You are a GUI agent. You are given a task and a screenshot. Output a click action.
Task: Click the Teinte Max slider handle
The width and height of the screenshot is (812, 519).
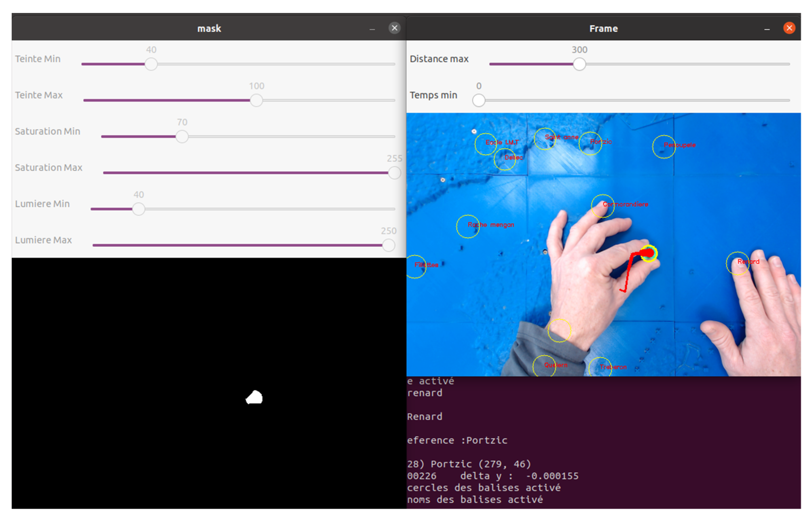pyautogui.click(x=256, y=100)
